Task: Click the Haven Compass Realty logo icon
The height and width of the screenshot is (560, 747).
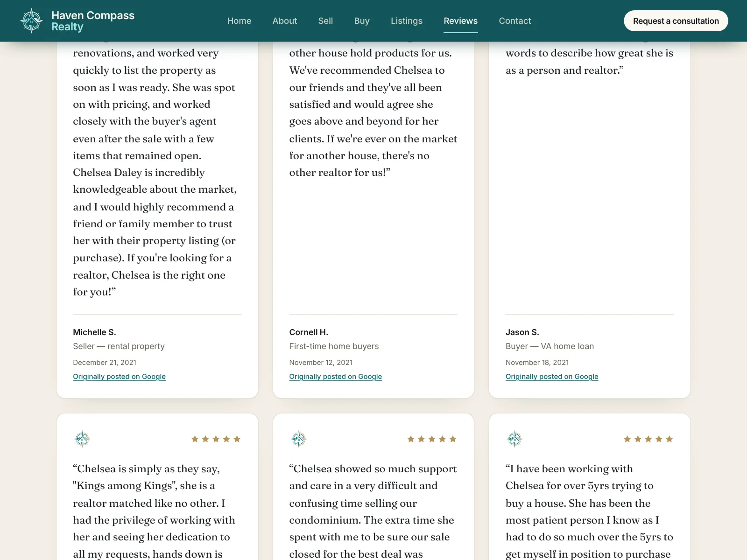Action: click(x=31, y=21)
